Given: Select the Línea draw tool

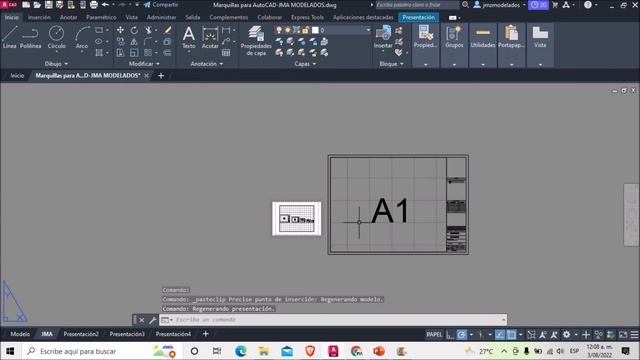Looking at the screenshot, I should pos(9,37).
